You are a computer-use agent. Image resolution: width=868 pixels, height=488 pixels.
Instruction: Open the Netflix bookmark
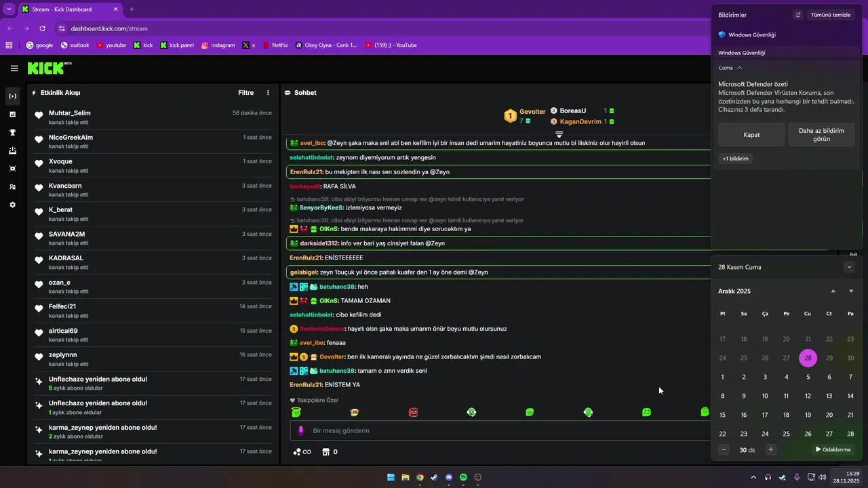(x=275, y=45)
